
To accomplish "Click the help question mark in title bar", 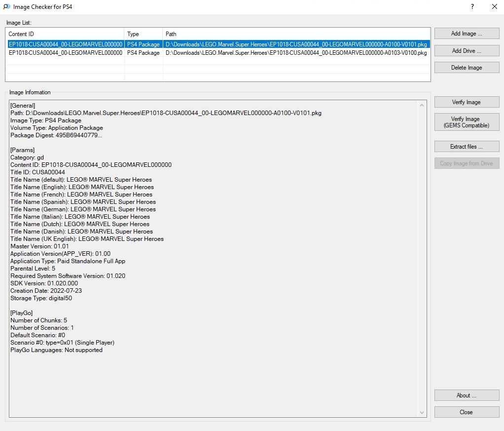I will [472, 6].
